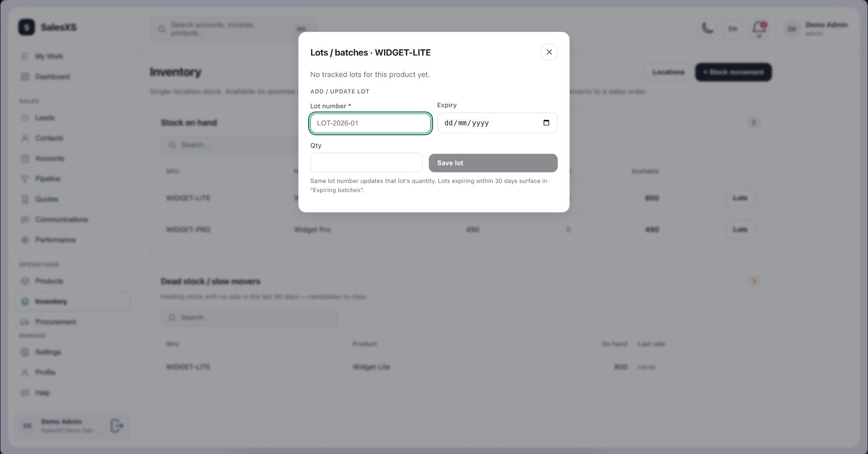This screenshot has height=454, width=868.
Task: Close the Lots / batches dialog
Action: (549, 52)
